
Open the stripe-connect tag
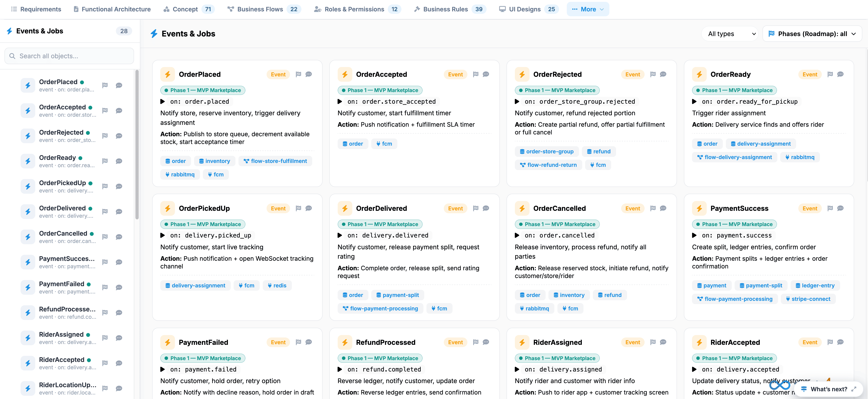[x=808, y=299]
